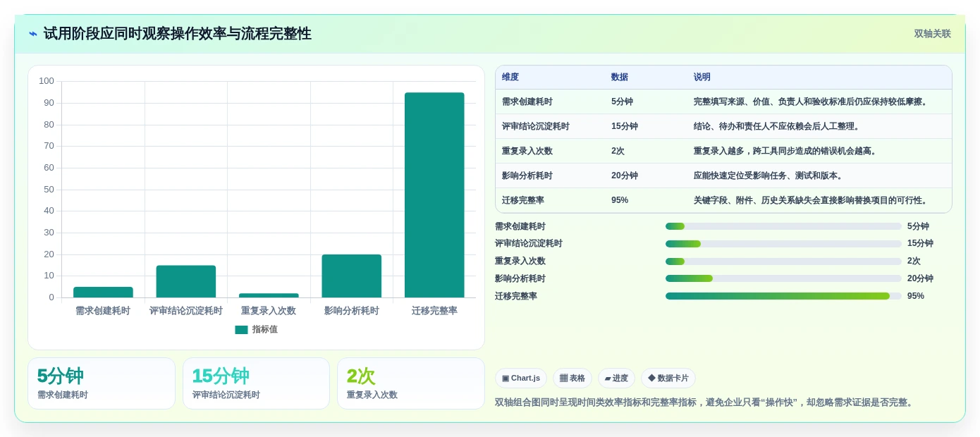Click the 重复录入次数 progress bar

[783, 261]
